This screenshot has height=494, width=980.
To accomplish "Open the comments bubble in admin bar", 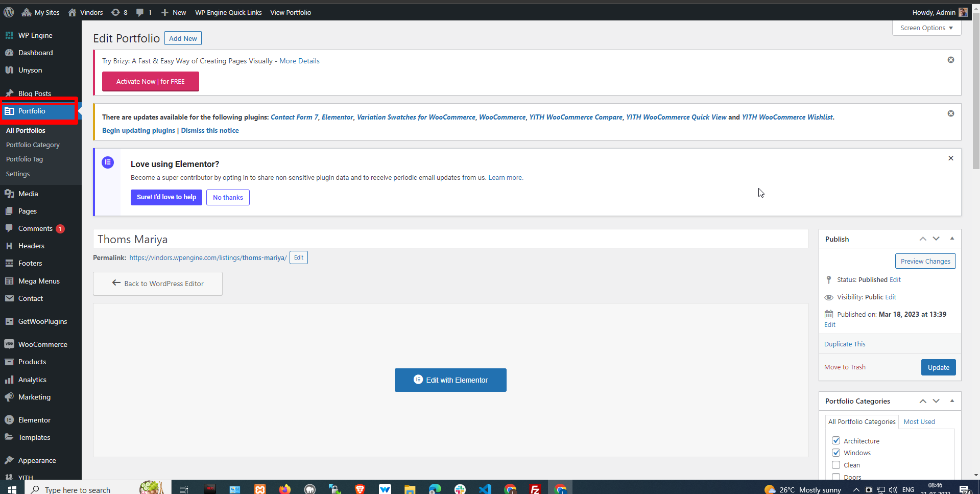I will [144, 12].
